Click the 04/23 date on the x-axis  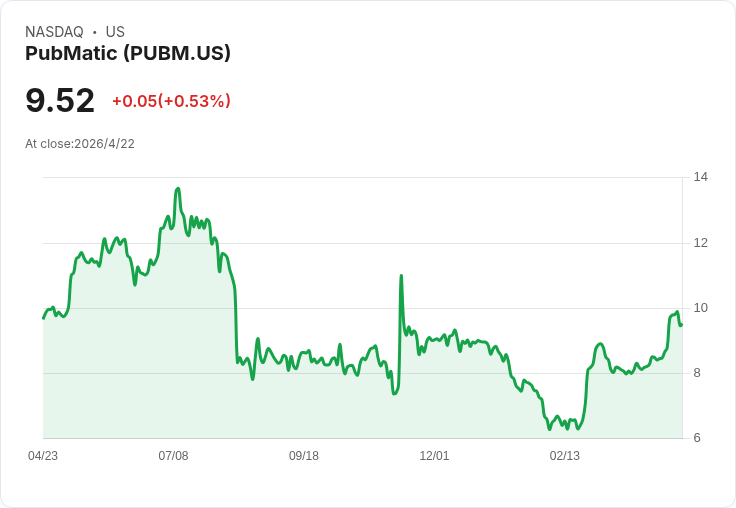[x=43, y=456]
